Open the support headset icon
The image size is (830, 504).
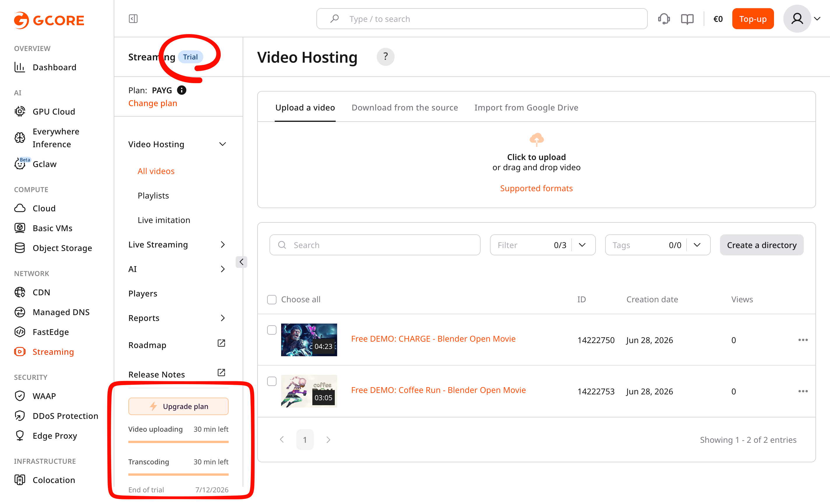pyautogui.click(x=663, y=19)
